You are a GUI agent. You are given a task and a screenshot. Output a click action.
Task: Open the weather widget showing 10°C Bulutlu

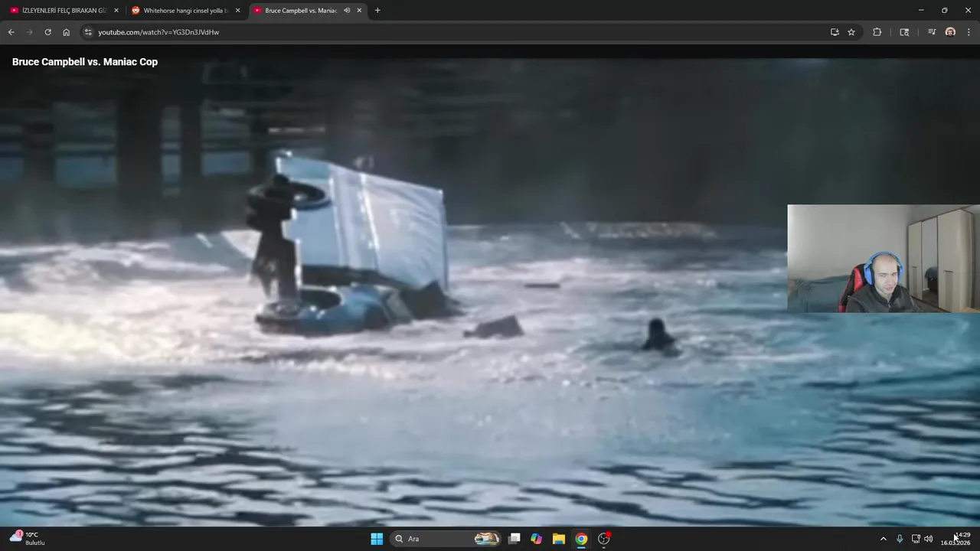(28, 539)
